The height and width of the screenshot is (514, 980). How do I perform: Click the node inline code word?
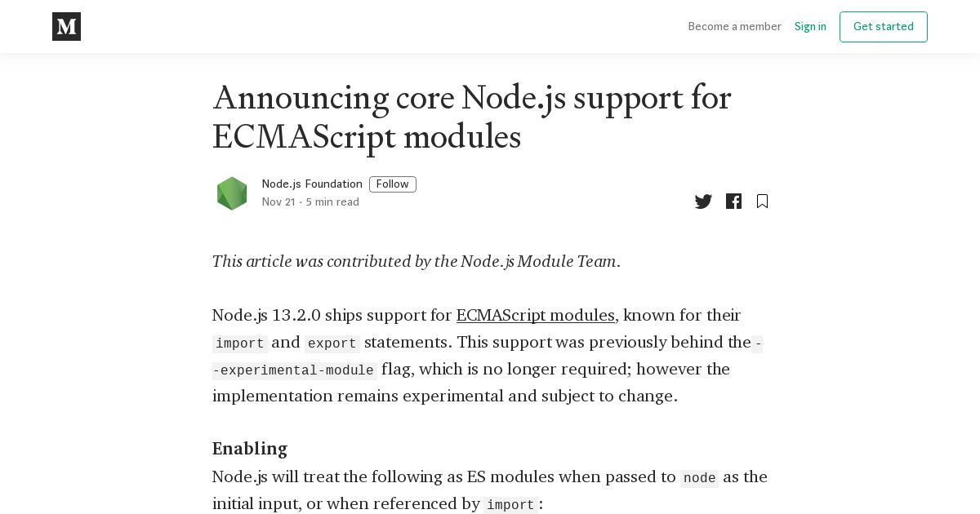[699, 478]
